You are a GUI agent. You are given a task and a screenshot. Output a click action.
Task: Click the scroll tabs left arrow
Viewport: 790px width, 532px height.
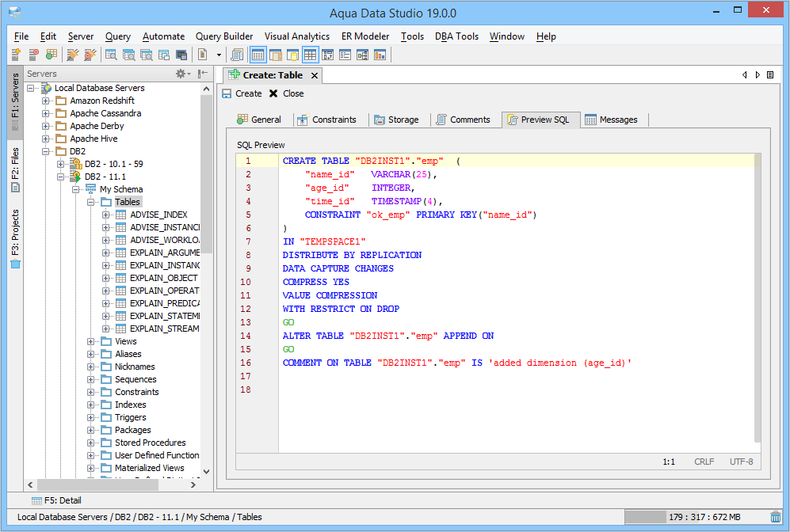point(745,74)
